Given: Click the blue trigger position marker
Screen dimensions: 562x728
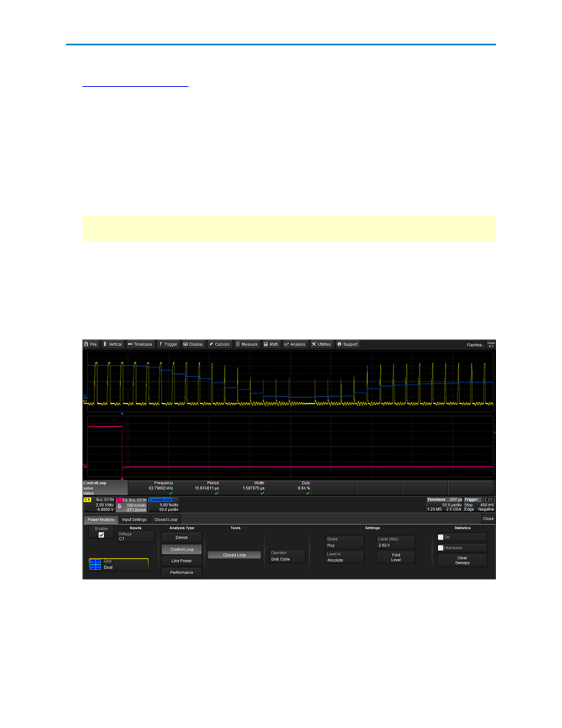Looking at the screenshot, I should pos(122,413).
